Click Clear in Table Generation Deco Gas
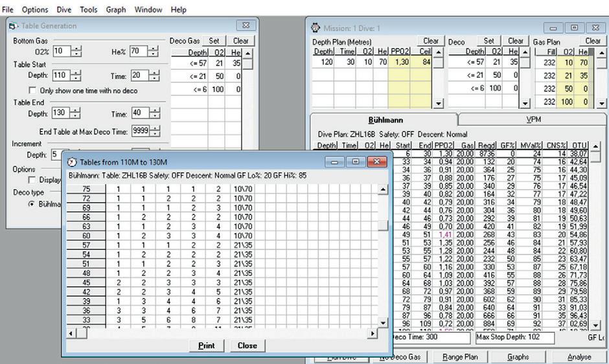Viewport: 609px width, 364px height. [x=241, y=41]
